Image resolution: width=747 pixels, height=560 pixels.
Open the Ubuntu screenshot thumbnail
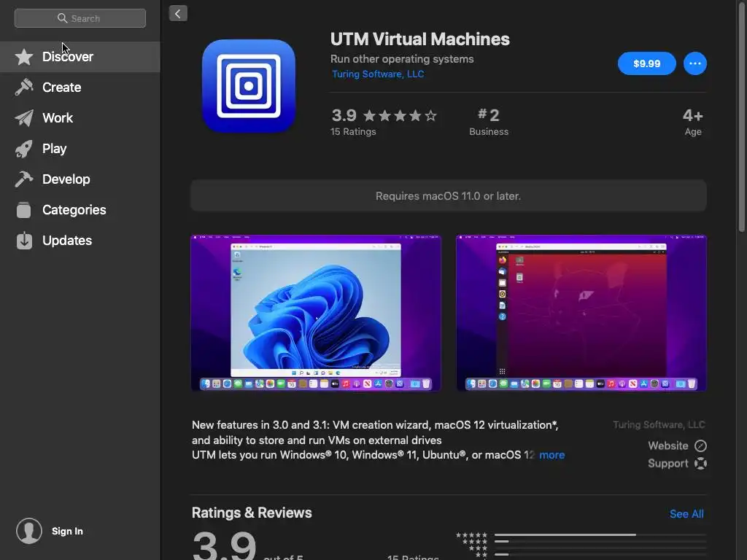[581, 313]
